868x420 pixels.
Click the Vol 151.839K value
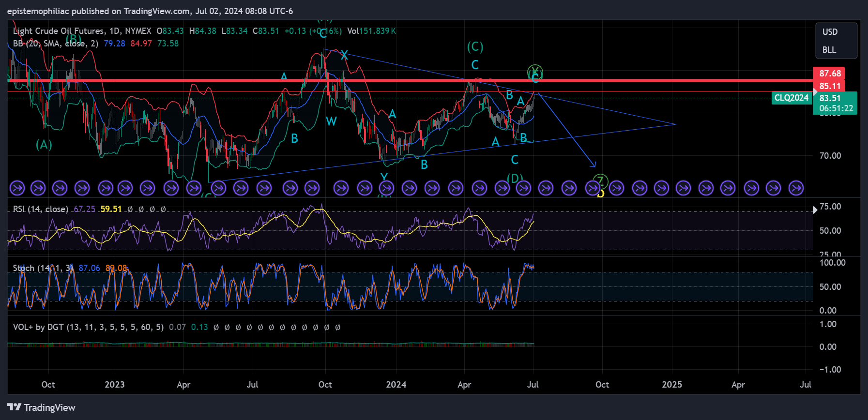371,31
